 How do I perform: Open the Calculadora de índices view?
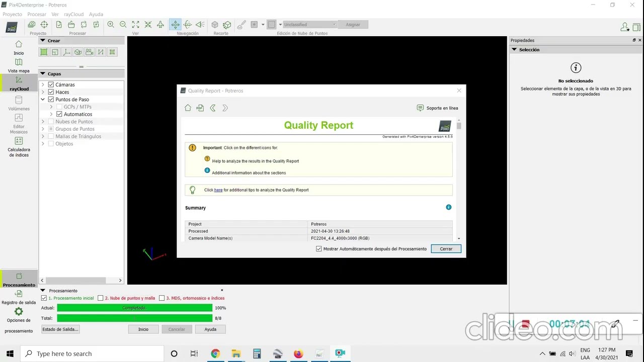[x=19, y=147]
